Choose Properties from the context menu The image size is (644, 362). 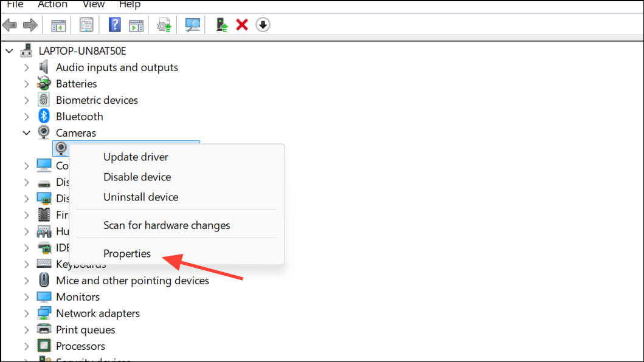pos(127,254)
